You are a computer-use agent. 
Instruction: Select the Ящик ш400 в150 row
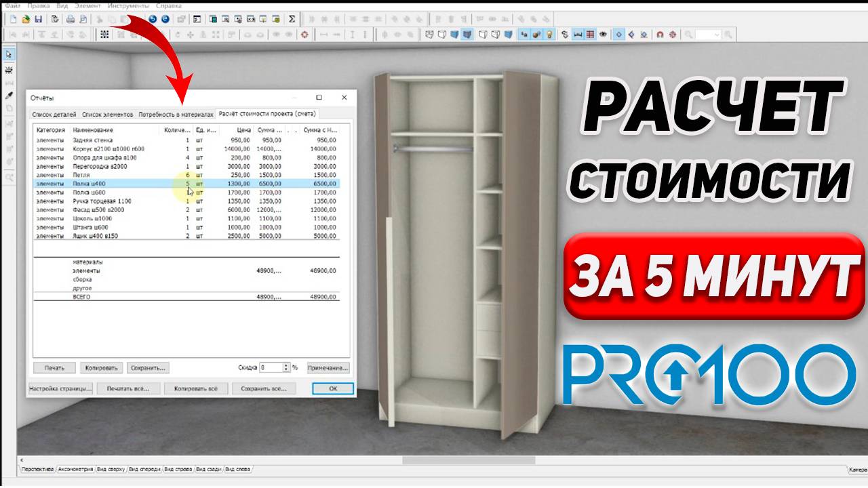(x=187, y=237)
